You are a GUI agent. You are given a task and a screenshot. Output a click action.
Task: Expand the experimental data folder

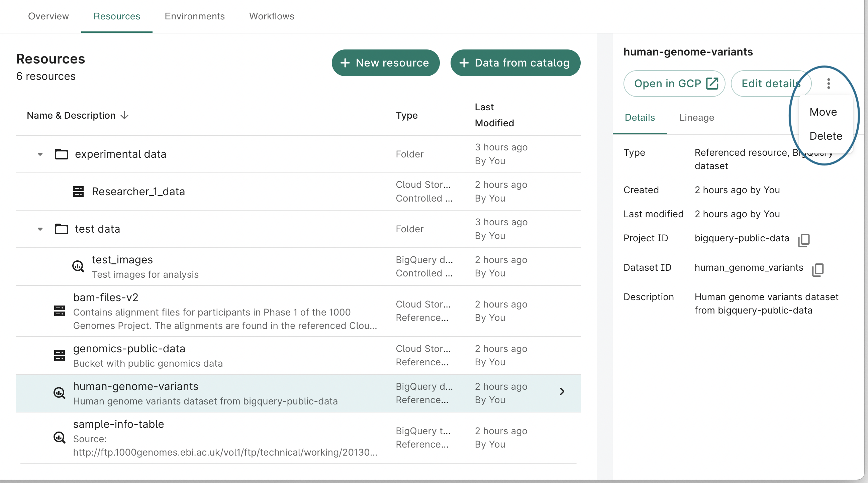click(39, 153)
